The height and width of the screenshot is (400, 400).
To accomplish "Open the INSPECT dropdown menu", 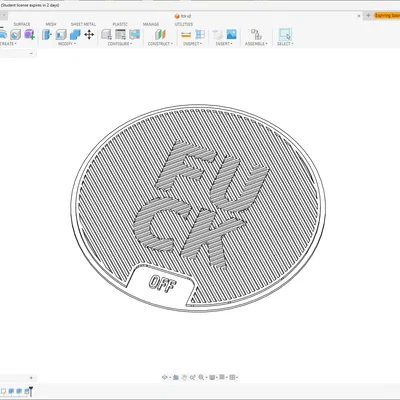I will pos(192,44).
